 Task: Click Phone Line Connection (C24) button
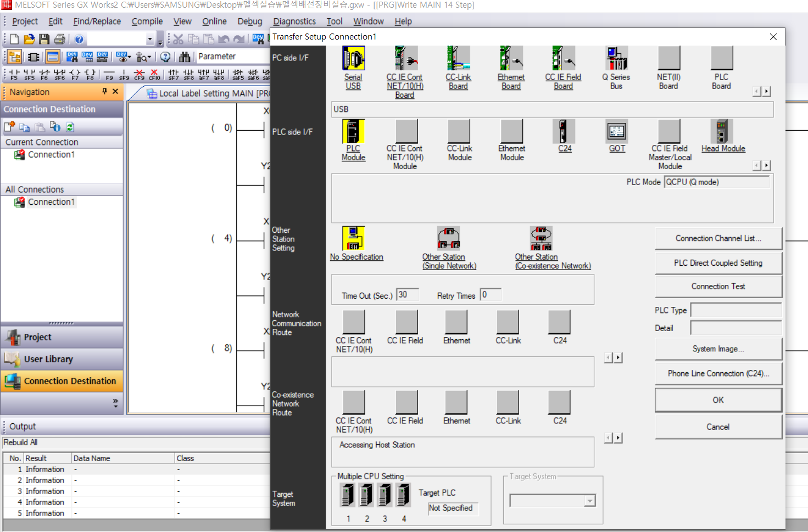718,374
